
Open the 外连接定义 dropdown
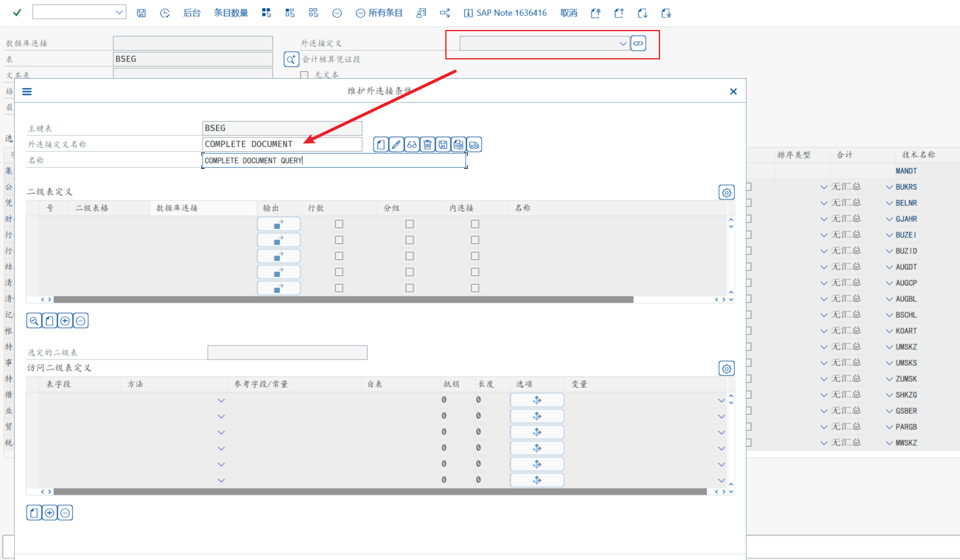[623, 44]
